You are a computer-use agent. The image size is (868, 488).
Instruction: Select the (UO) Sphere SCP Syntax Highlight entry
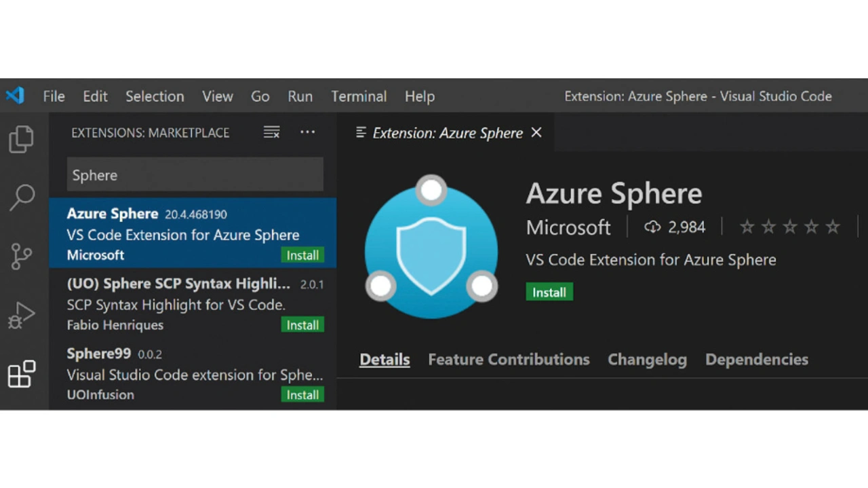tap(193, 303)
